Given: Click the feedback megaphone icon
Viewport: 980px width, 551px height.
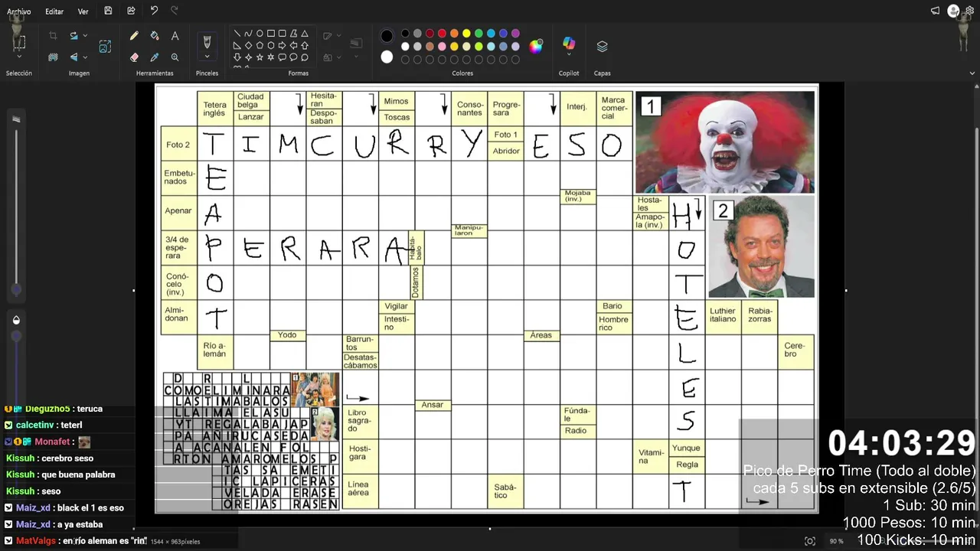Looking at the screenshot, I should pyautogui.click(x=935, y=11).
